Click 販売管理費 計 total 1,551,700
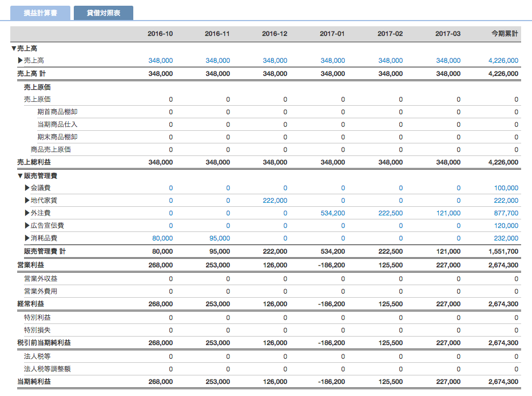 tap(503, 251)
